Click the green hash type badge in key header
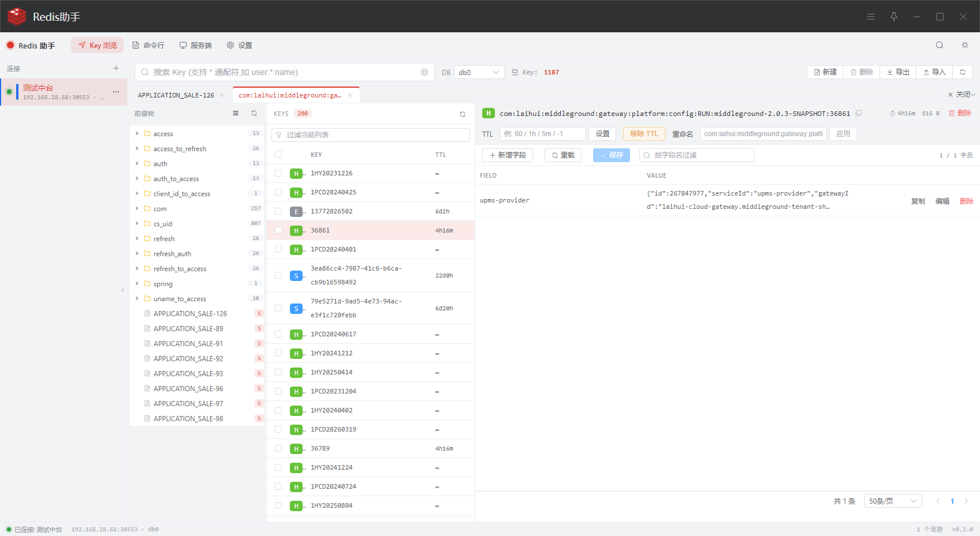980x536 pixels. [489, 113]
